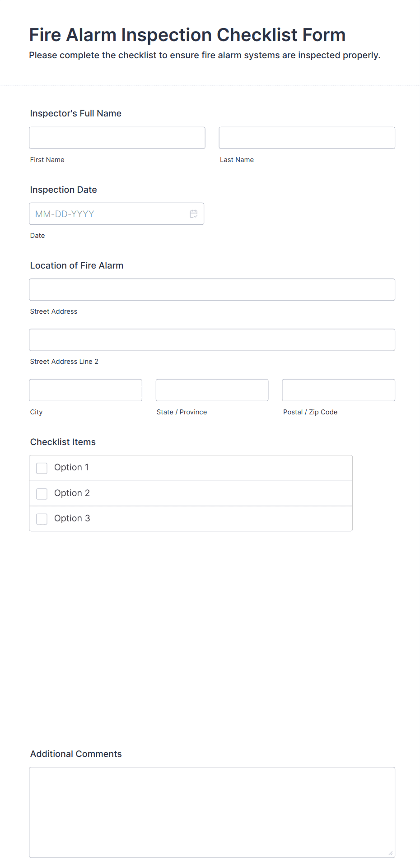Check the Option 2 checkbox
420x868 pixels.
click(x=42, y=493)
